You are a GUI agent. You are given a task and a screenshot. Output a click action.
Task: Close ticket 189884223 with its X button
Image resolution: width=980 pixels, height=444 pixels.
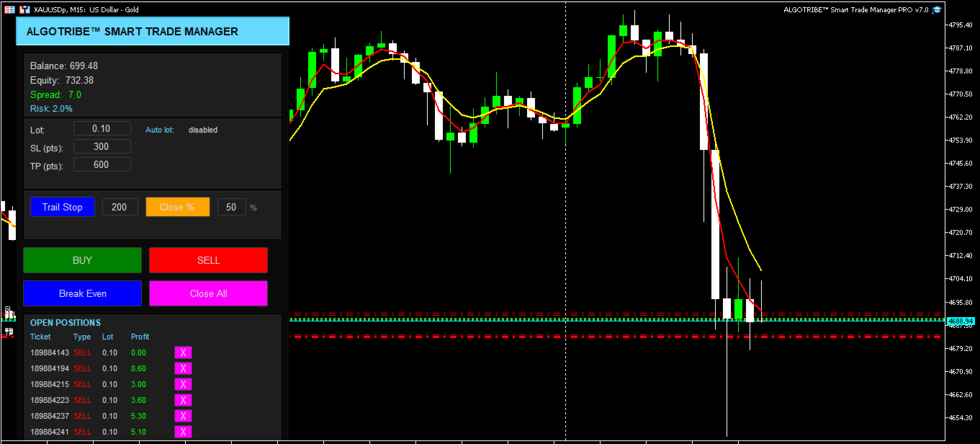pyautogui.click(x=183, y=400)
